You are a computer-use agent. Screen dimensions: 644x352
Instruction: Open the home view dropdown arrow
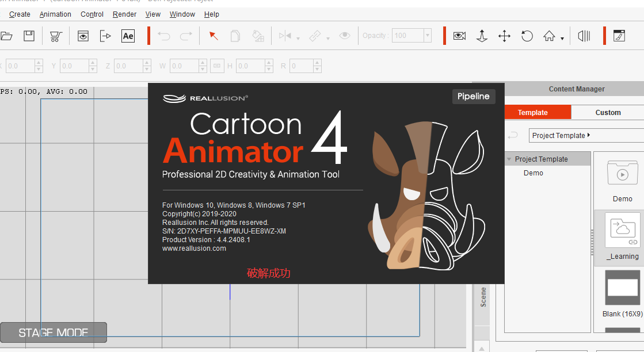click(x=562, y=39)
